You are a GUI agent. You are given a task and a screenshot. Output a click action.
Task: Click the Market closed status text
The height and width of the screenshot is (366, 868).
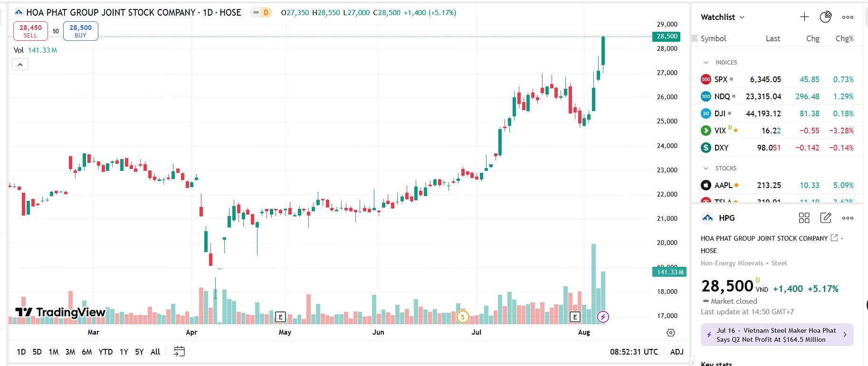click(734, 301)
